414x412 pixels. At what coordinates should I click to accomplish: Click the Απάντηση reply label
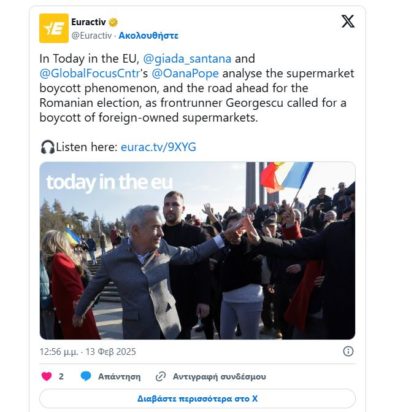click(x=119, y=377)
